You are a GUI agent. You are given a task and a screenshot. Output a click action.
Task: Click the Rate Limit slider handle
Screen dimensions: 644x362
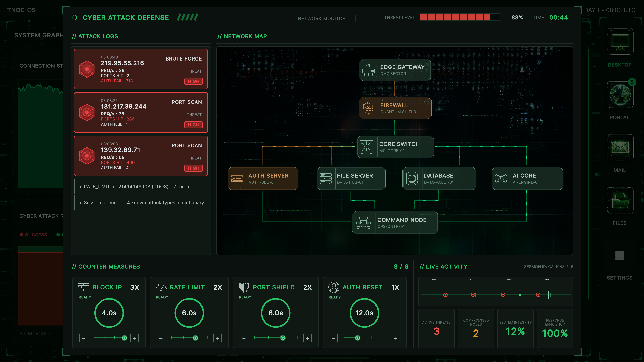pyautogui.click(x=195, y=338)
